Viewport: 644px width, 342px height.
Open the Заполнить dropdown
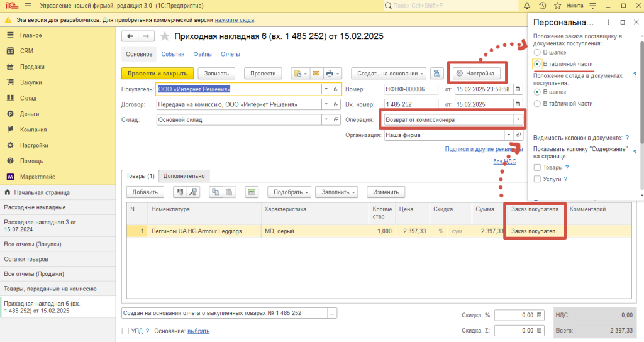click(338, 192)
